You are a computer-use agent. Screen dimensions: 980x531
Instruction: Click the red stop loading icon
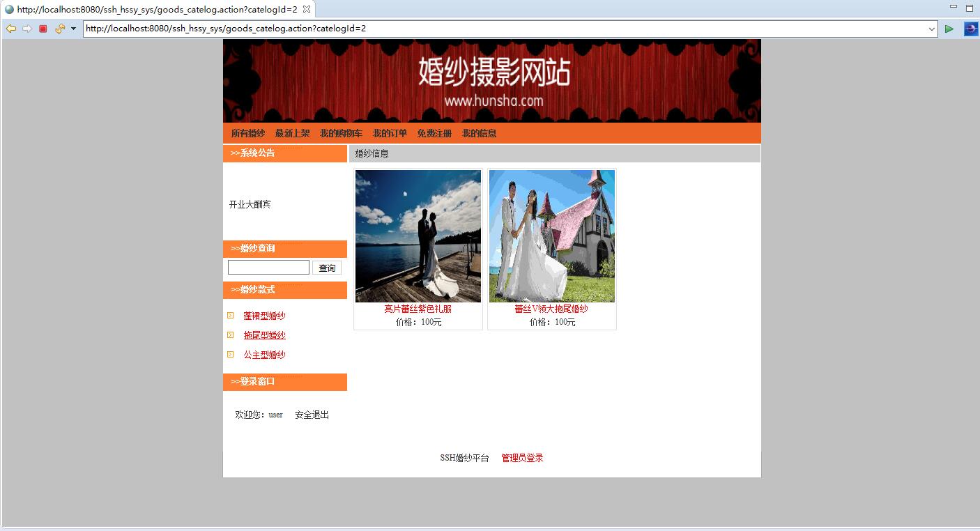point(42,29)
